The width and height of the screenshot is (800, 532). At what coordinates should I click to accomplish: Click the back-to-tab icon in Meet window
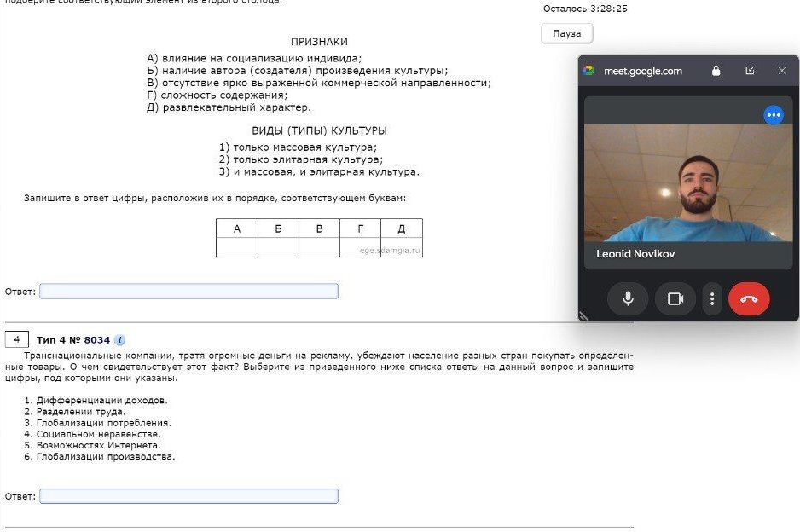(x=750, y=71)
